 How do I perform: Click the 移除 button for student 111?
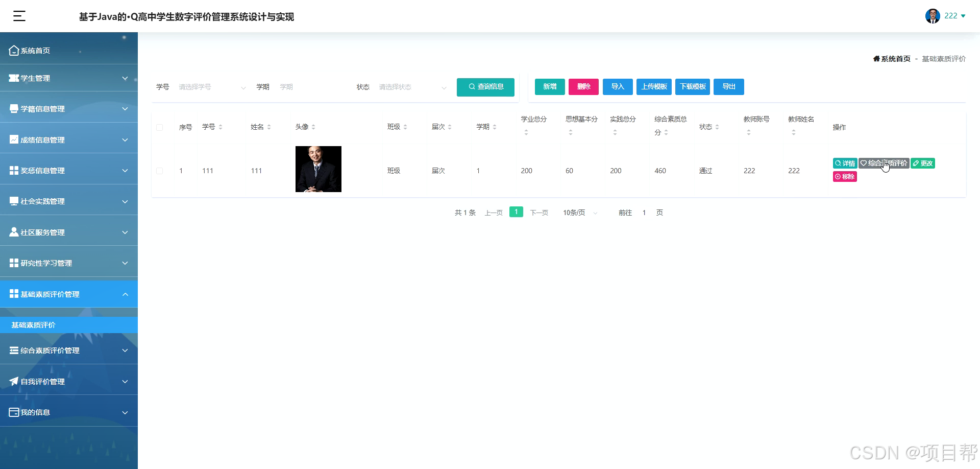(845, 177)
